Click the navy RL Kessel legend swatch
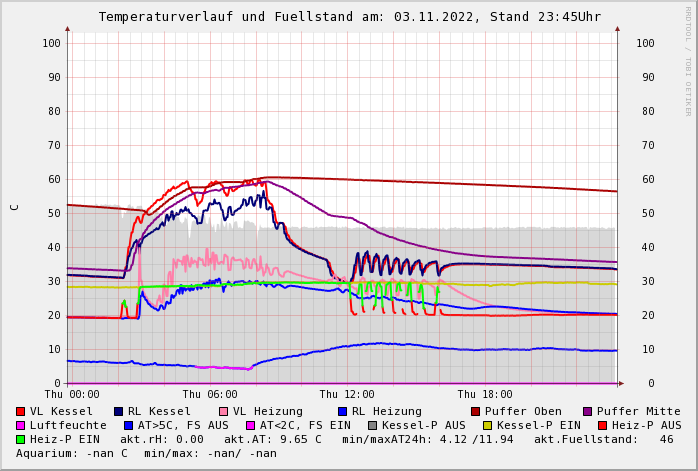The image size is (698, 471). pyautogui.click(x=119, y=412)
